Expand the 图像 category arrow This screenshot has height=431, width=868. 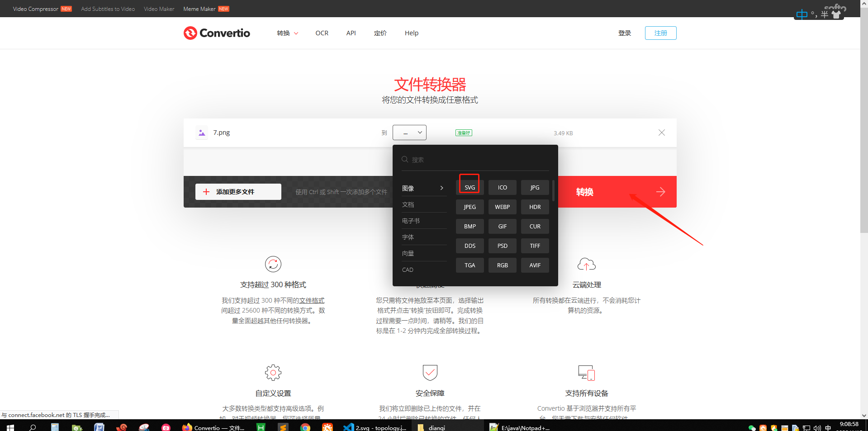442,188
